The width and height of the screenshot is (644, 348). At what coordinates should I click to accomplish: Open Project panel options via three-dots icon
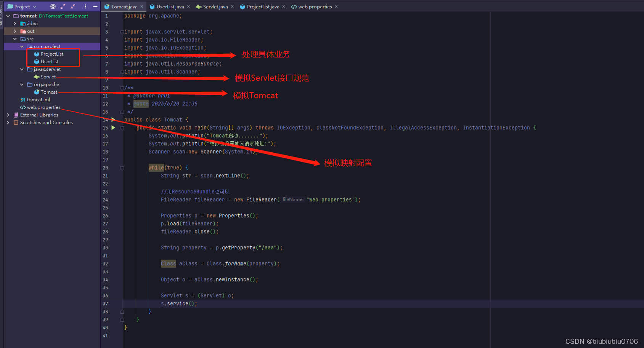pos(85,6)
